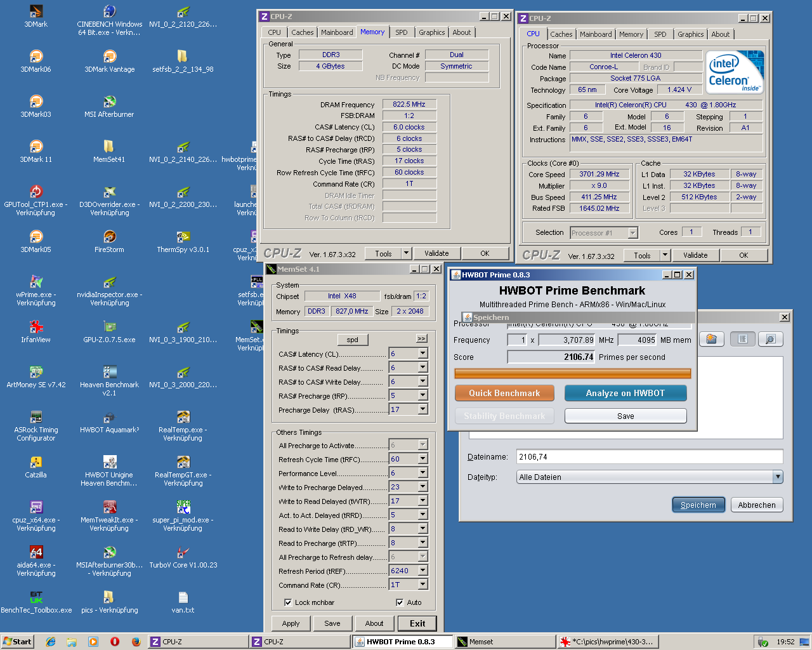This screenshot has height=650, width=812.
Task: Expand Dateityp combo box arrow
Action: (x=778, y=477)
